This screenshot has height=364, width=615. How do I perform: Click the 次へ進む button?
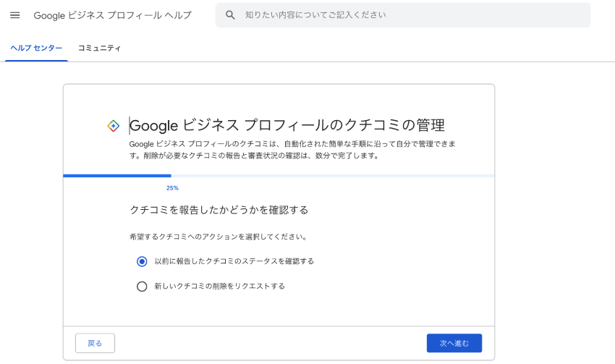454,343
